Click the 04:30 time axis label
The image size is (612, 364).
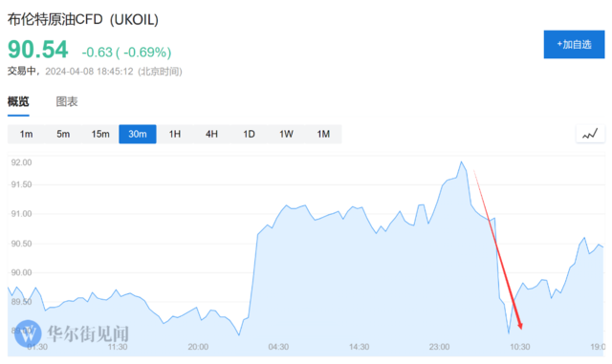278,347
